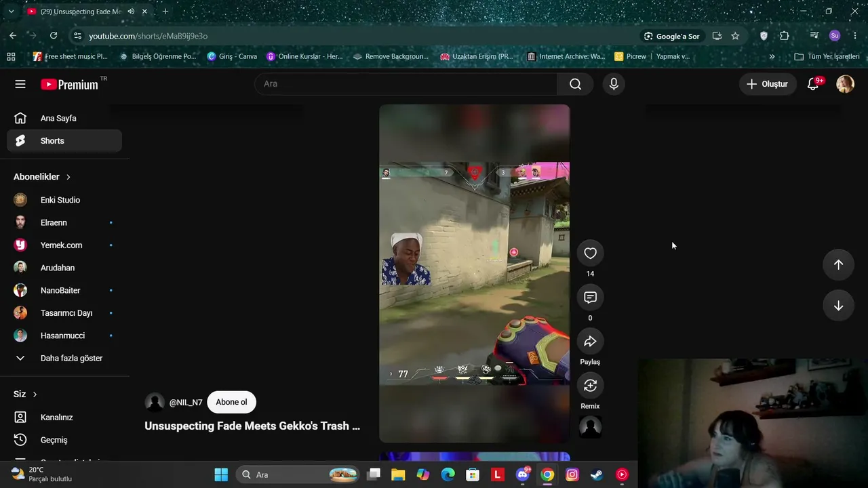
Task: Launch Discord from the taskbar
Action: [x=523, y=474]
